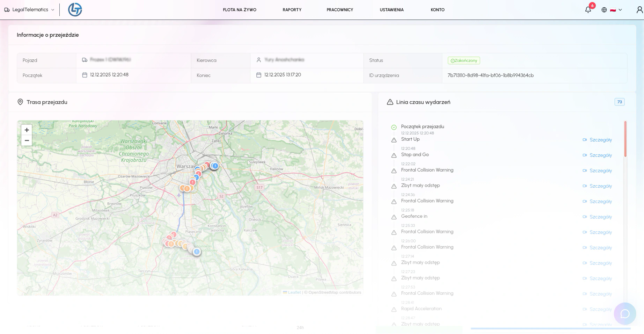Image resolution: width=644 pixels, height=334 pixels.
Task: Click the user profile icon
Action: point(639,10)
